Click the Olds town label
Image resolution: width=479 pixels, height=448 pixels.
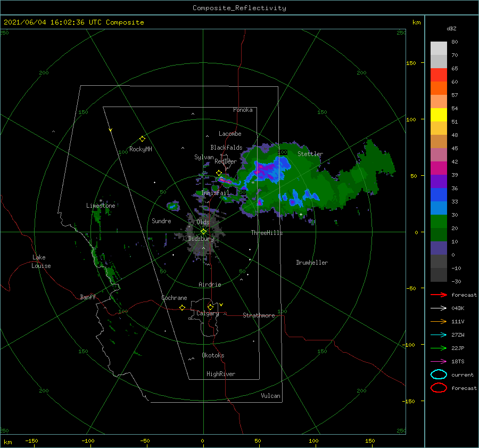coord(203,222)
